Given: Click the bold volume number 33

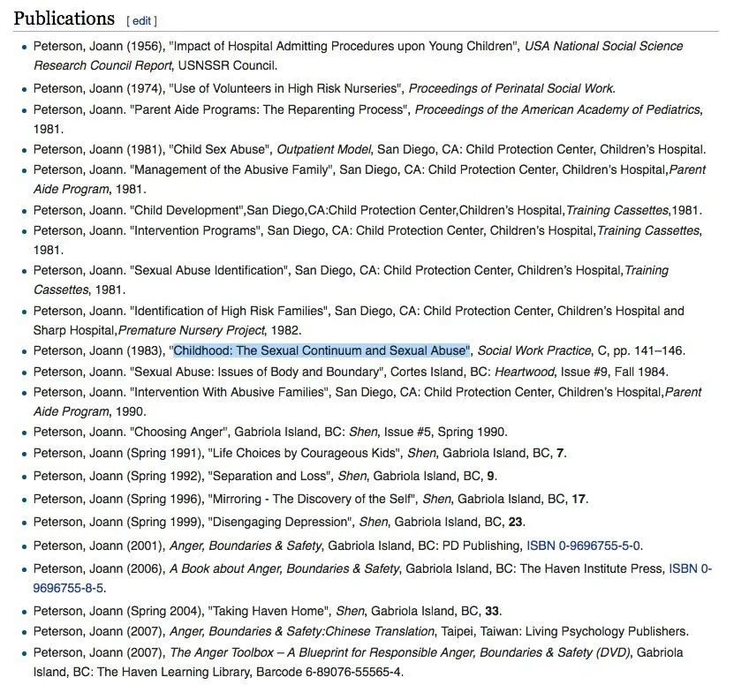Looking at the screenshot, I should [491, 611].
